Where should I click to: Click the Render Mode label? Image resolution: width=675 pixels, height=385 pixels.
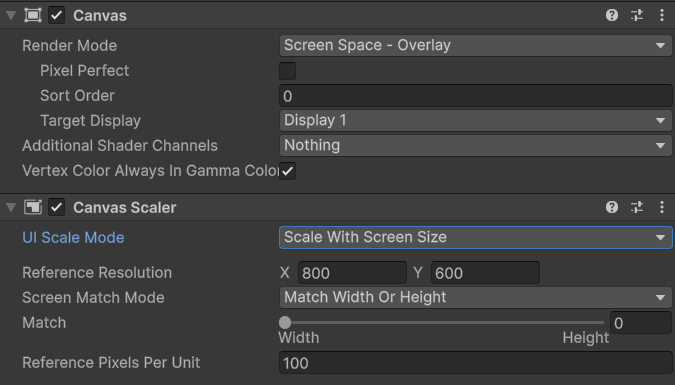point(69,46)
